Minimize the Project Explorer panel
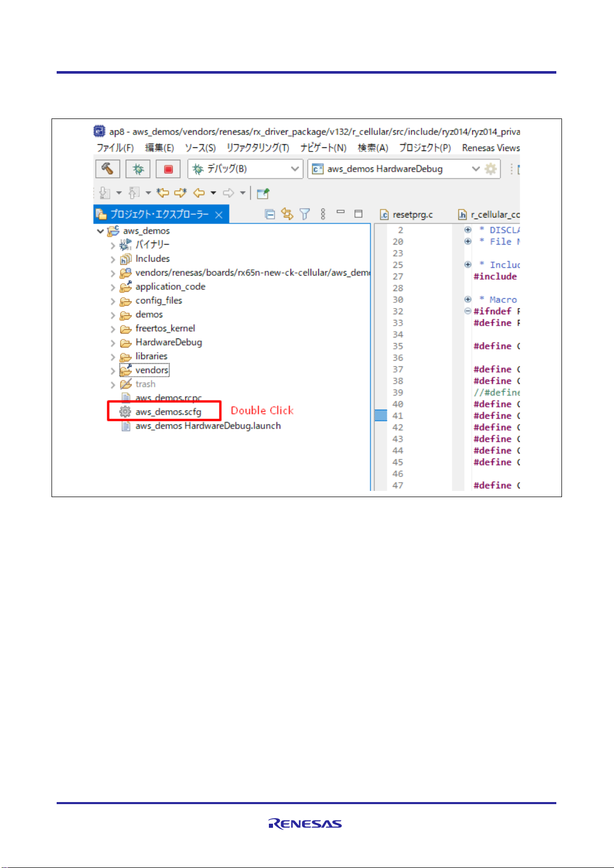This screenshot has width=614, height=868. coord(340,212)
